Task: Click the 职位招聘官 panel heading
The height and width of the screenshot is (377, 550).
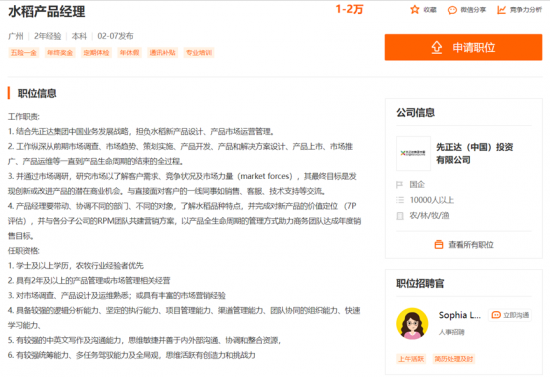Action: [x=420, y=283]
